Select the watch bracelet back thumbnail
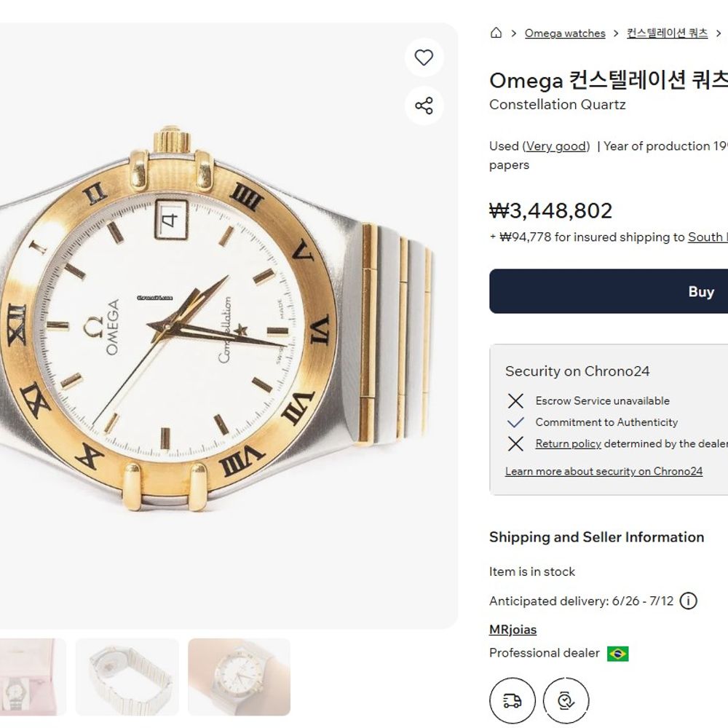The image size is (728, 728). [127, 677]
